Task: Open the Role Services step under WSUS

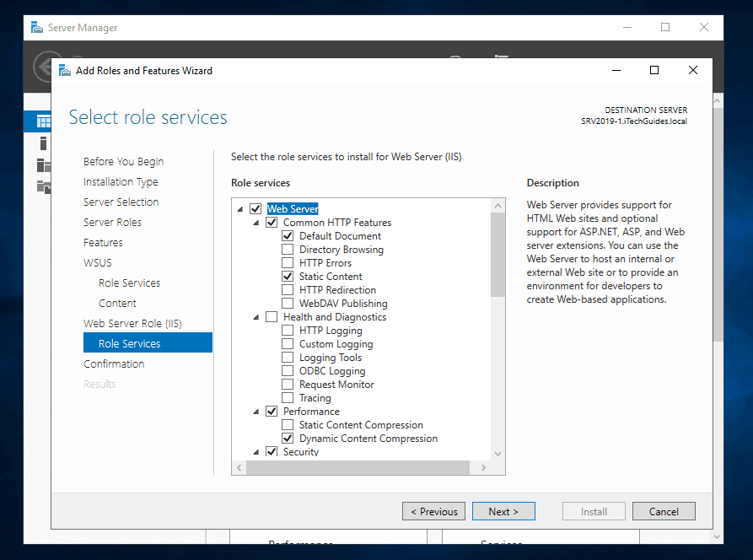Action: (129, 283)
